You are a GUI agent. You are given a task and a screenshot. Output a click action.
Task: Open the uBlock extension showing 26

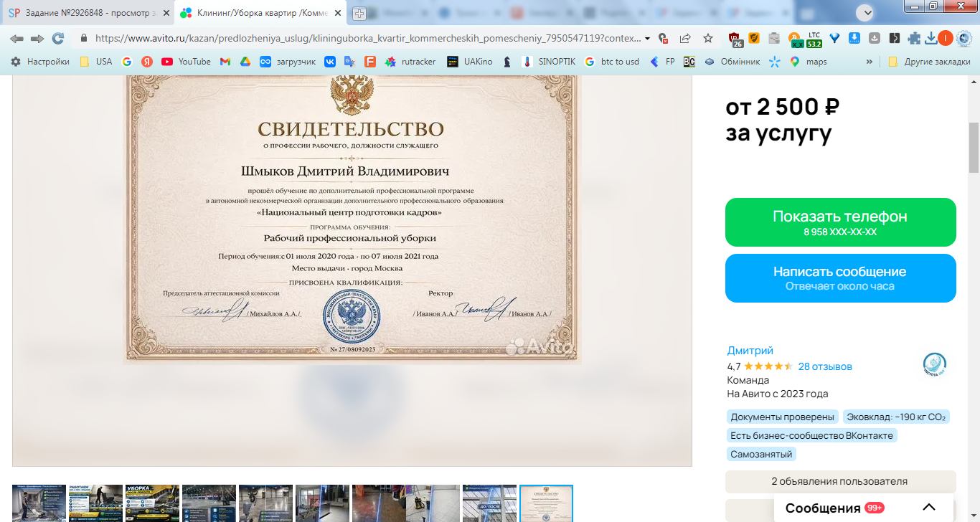(x=735, y=39)
